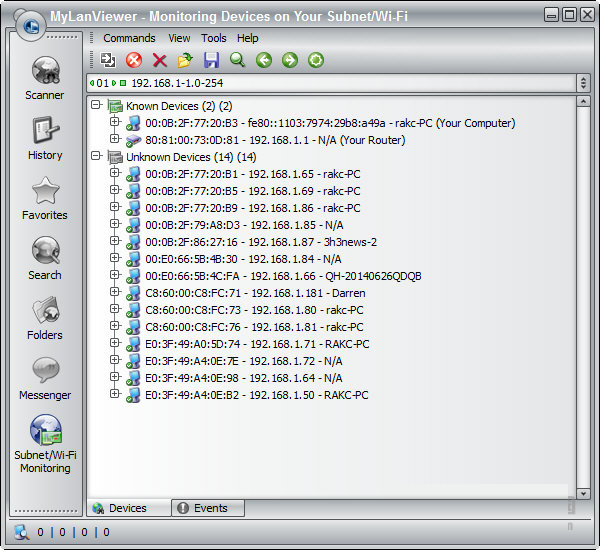Click the magnifier search toolbar icon
This screenshot has height=550, width=600.
237,61
